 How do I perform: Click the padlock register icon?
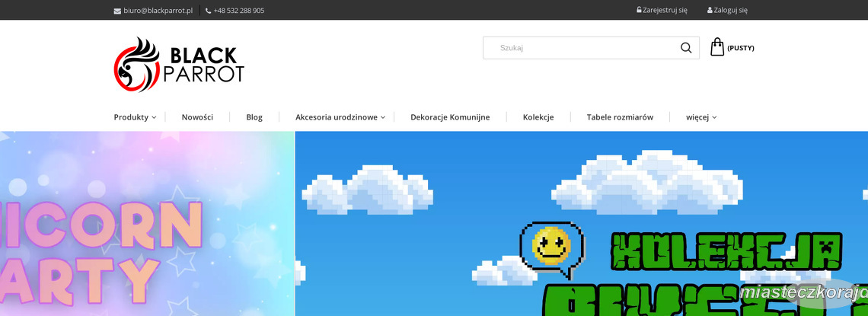click(x=640, y=10)
